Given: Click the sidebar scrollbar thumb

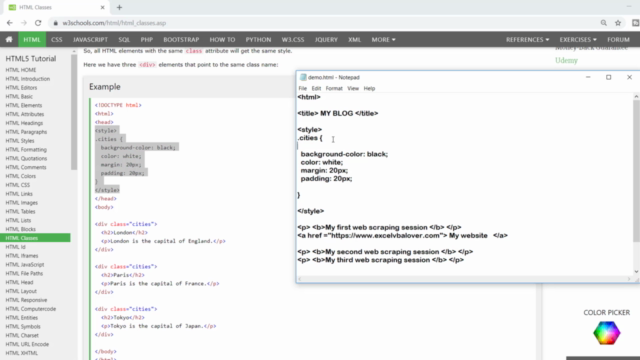Looking at the screenshot, I should [x=74, y=112].
